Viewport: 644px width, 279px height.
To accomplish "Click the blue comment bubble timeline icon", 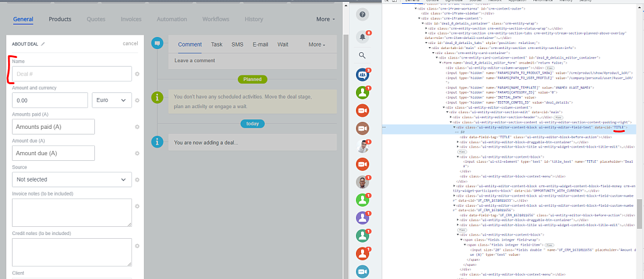I will 157,43.
